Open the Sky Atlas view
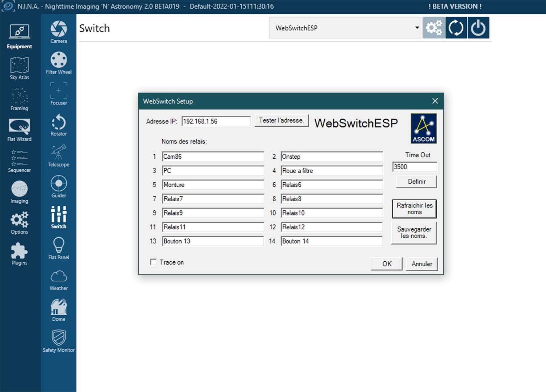546x392 pixels. click(x=19, y=68)
